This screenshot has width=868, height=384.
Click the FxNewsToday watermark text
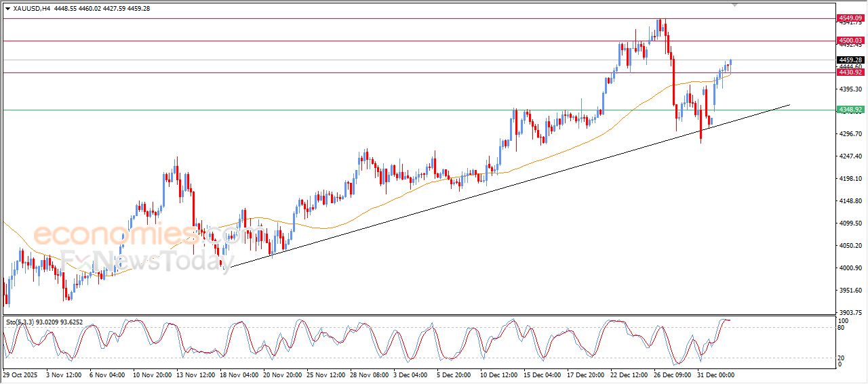(142, 260)
